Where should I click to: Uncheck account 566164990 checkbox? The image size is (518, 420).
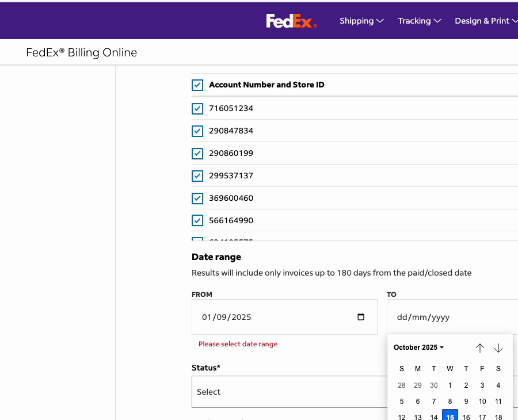197,220
